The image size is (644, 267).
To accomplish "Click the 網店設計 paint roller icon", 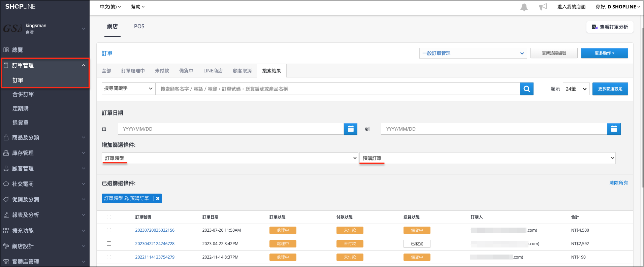I will 6,246.
